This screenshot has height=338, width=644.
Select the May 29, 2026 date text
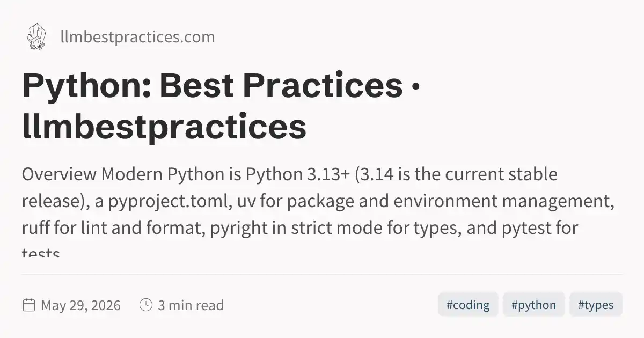81,305
